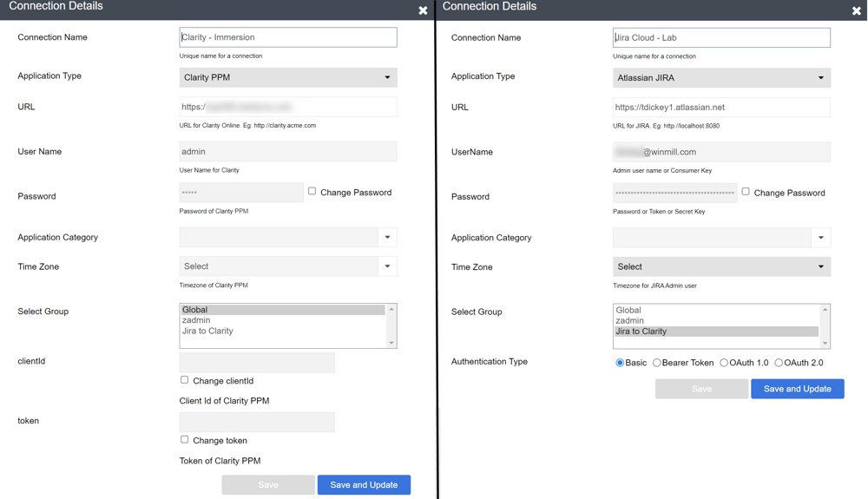This screenshot has height=499, width=868.
Task: Click the admin User Name field
Action: 288,152
